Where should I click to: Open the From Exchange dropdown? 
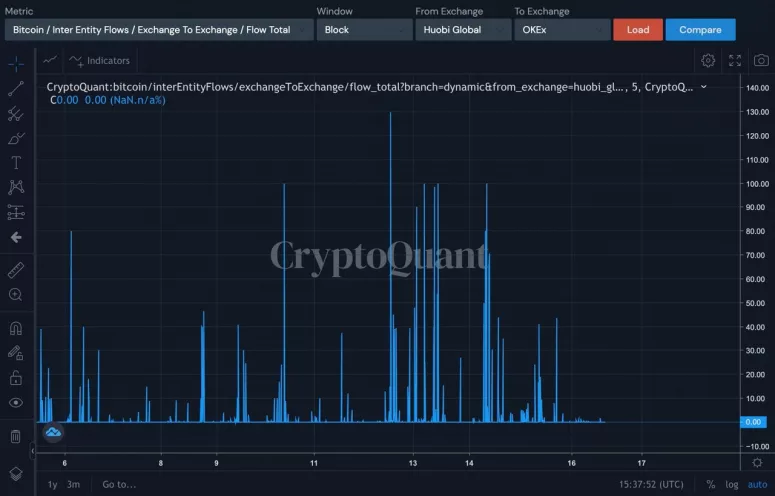click(x=463, y=30)
